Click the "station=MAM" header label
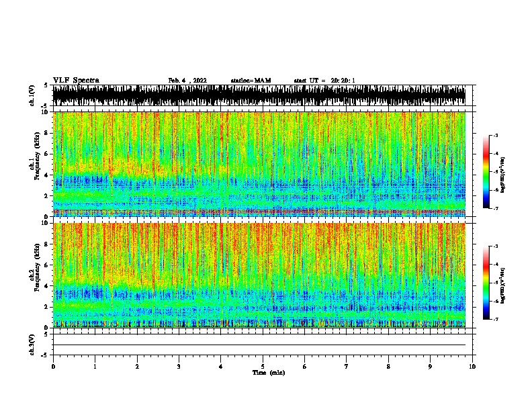Viewport: 532px width, 411px height. click(x=251, y=81)
